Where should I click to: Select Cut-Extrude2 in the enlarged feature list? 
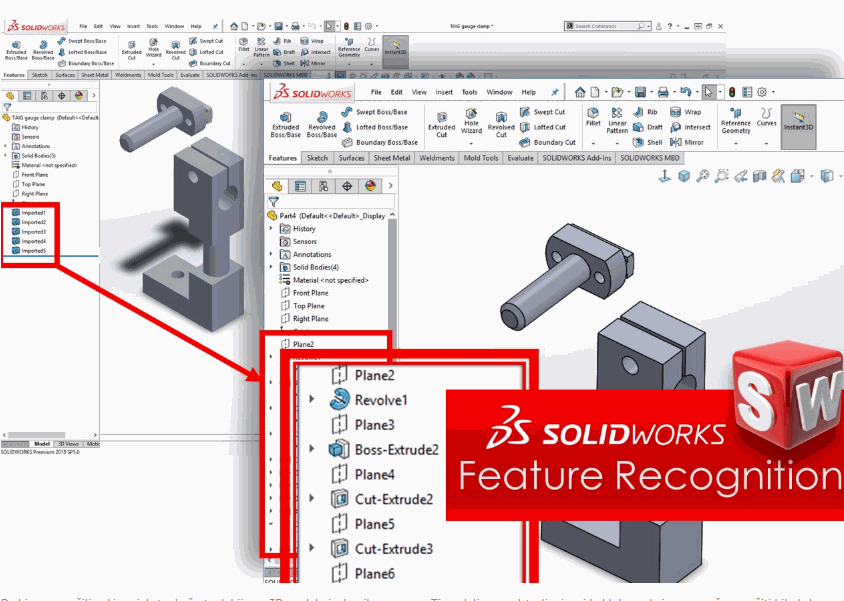[382, 499]
